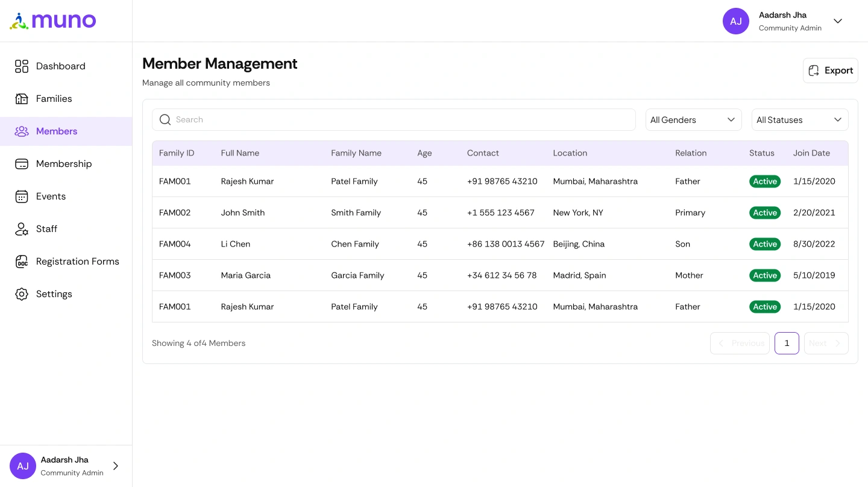Click the Garcia Family cell
Screen dimensions: 868x487
(357, 275)
